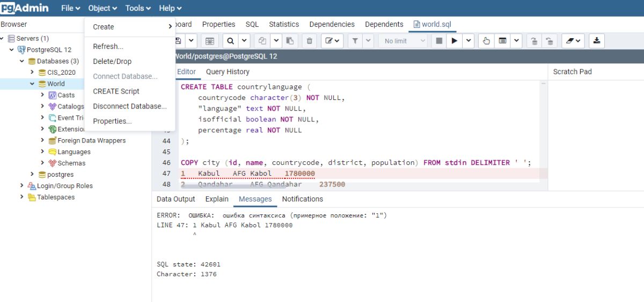This screenshot has width=644, height=302.
Task: Expand the Casts node
Action: 42,95
